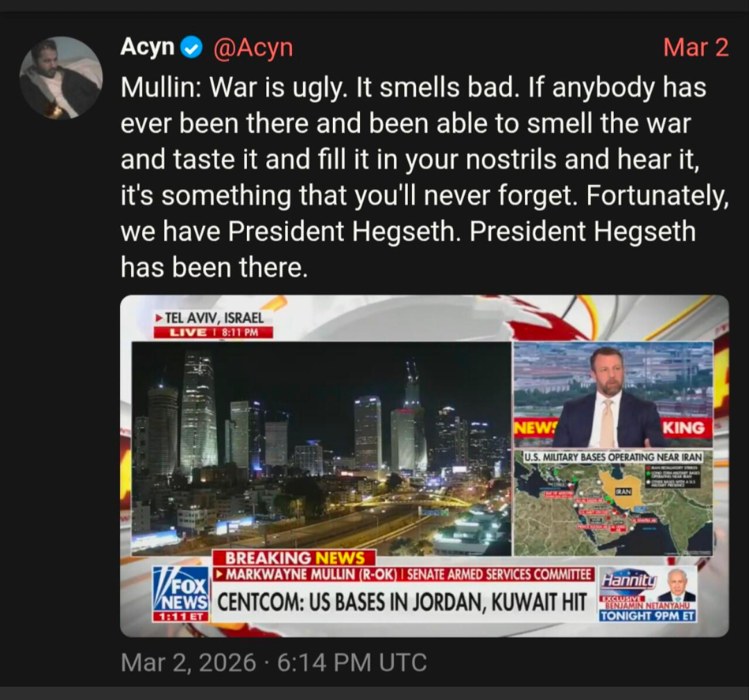
Task: Click the blue verified badge icon
Action: pos(191,48)
